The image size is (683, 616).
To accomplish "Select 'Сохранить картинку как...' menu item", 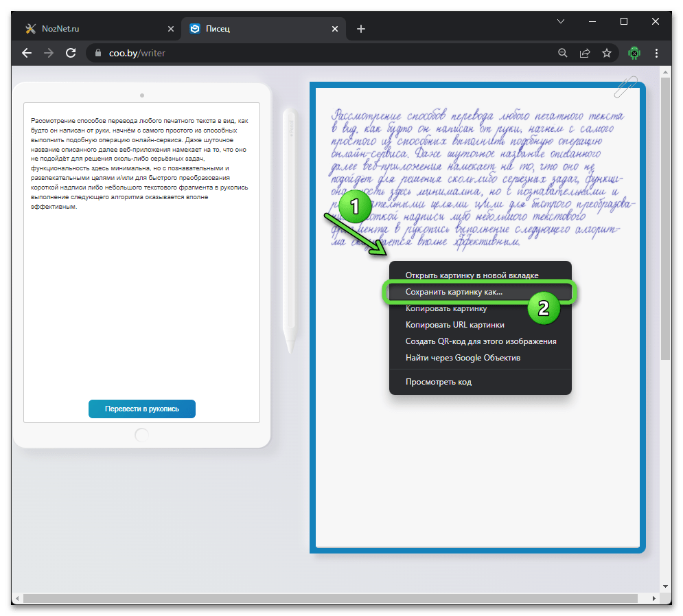I will [454, 292].
